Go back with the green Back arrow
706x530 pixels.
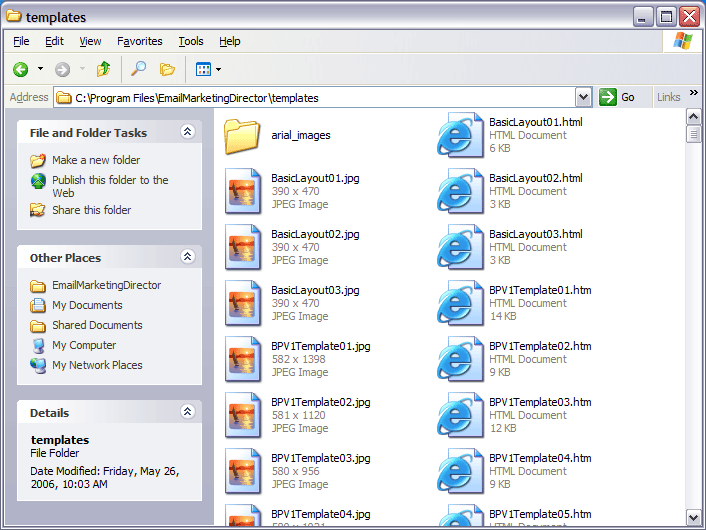[x=21, y=69]
